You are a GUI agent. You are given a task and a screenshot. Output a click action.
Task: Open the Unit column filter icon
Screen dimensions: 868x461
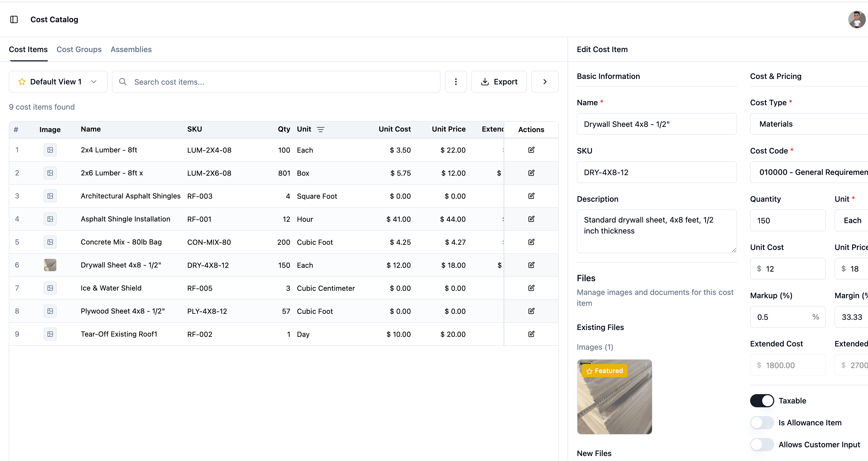(x=320, y=129)
